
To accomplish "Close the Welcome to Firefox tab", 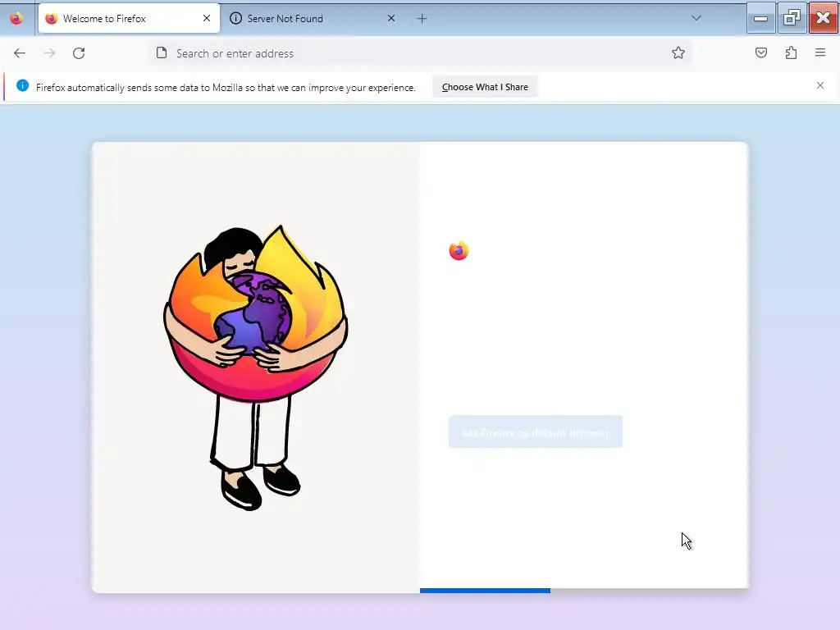I will tap(206, 18).
